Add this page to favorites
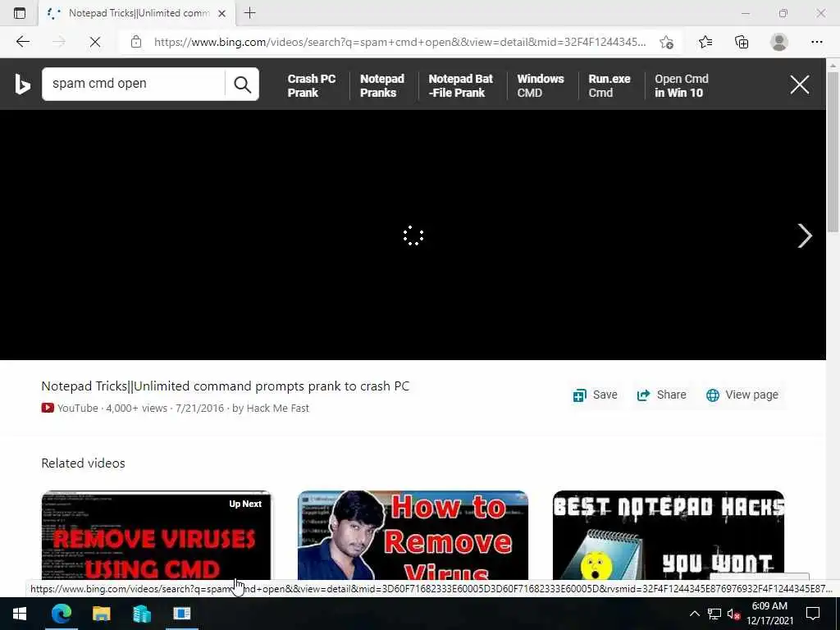The height and width of the screenshot is (630, 840). coord(666,42)
